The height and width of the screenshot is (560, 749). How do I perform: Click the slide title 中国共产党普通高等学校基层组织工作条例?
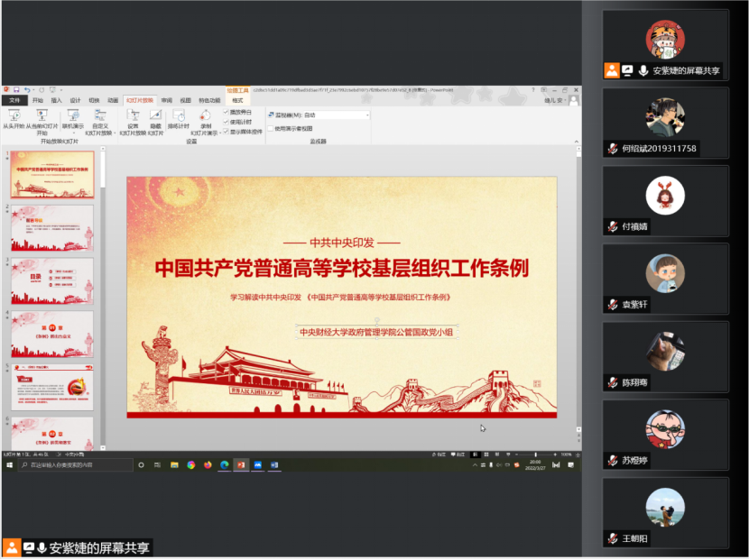tap(341, 268)
